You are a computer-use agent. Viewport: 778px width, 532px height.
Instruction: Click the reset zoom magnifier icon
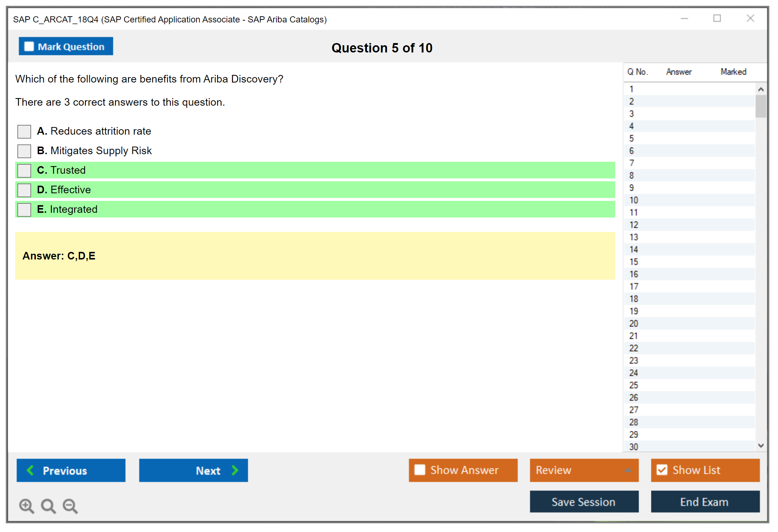48,506
